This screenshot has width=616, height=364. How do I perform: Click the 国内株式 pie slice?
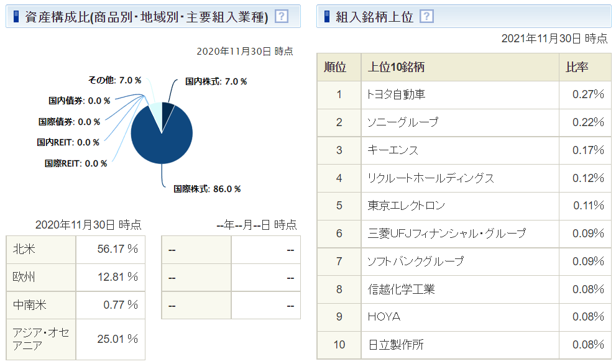167,112
